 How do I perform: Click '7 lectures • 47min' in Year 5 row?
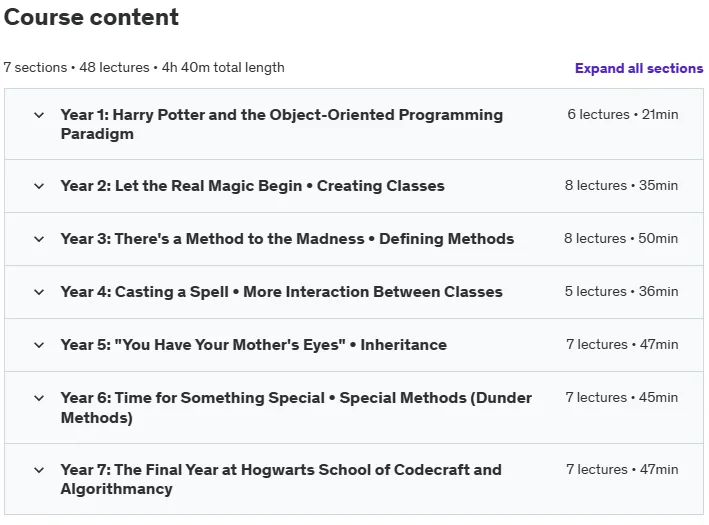coord(622,345)
